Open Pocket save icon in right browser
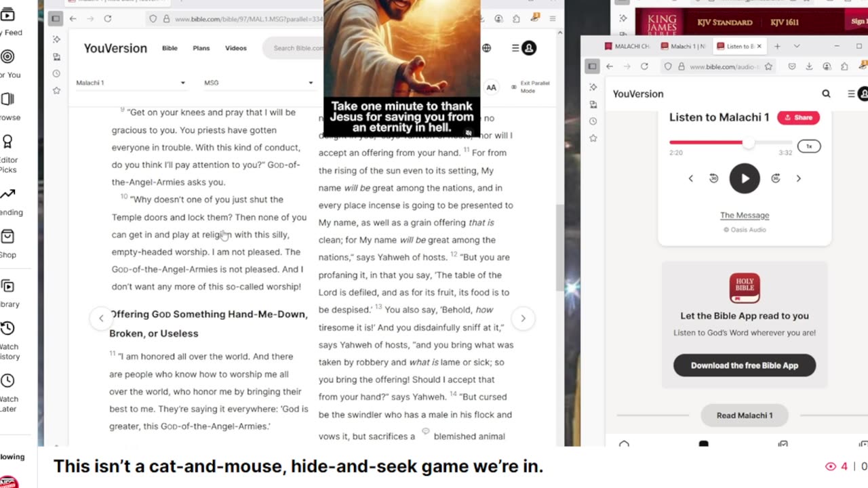The width and height of the screenshot is (868, 488). pyautogui.click(x=792, y=66)
